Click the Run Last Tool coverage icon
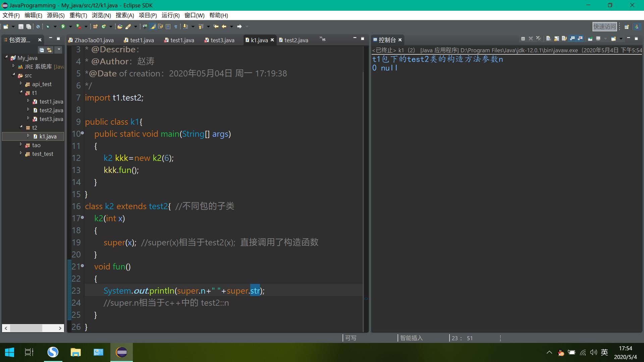This screenshot has width=644, height=362. 78,26
